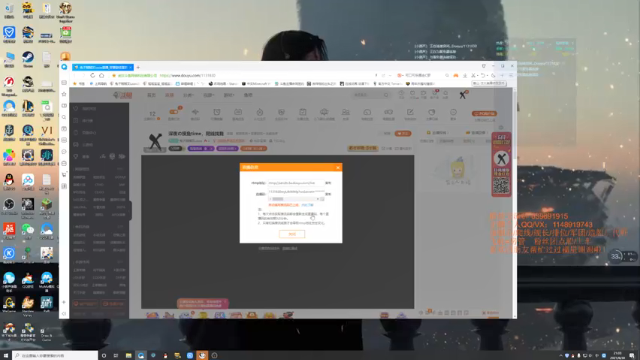Copy the stream key value
This screenshot has height=360, width=640.
[x=328, y=194]
